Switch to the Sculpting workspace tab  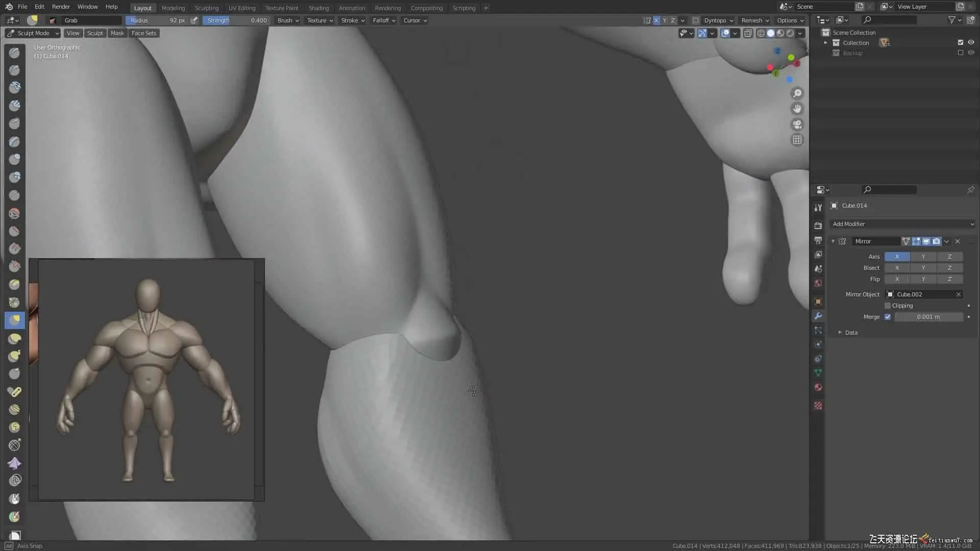click(206, 8)
